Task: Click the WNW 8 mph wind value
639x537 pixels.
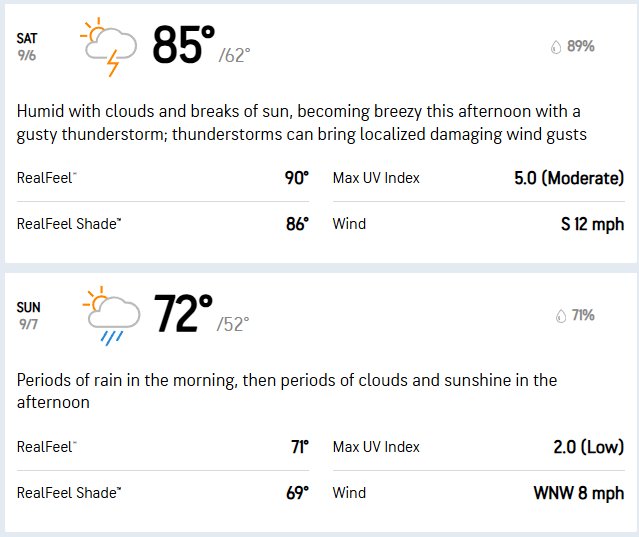Action: point(579,493)
